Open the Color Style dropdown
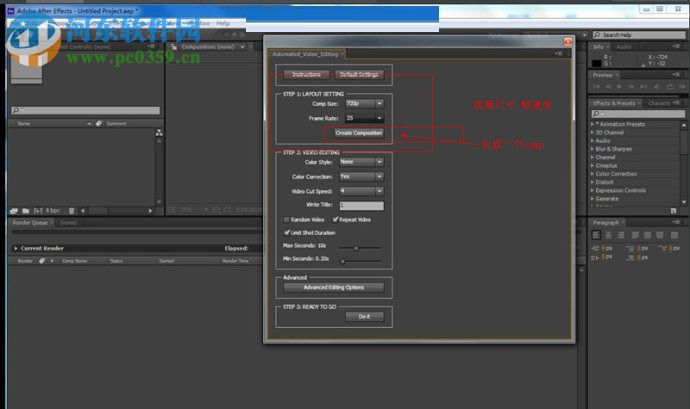Image resolution: width=690 pixels, height=409 pixels. pos(361,162)
